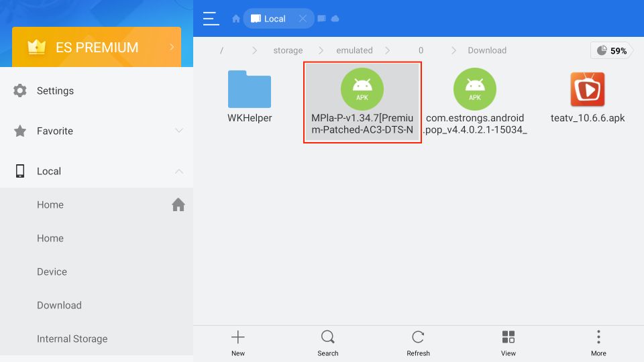
Task: Click the house icon beside Home
Action: pyautogui.click(x=178, y=204)
